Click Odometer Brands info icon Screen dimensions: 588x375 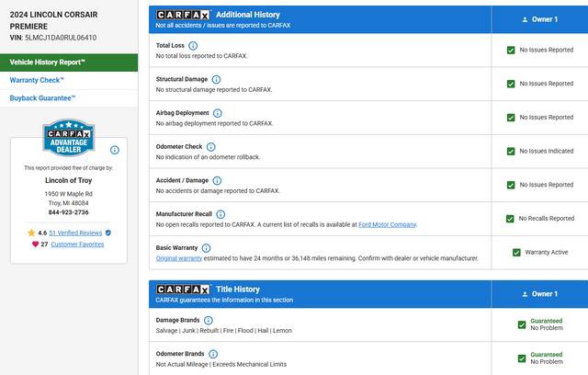click(x=213, y=354)
